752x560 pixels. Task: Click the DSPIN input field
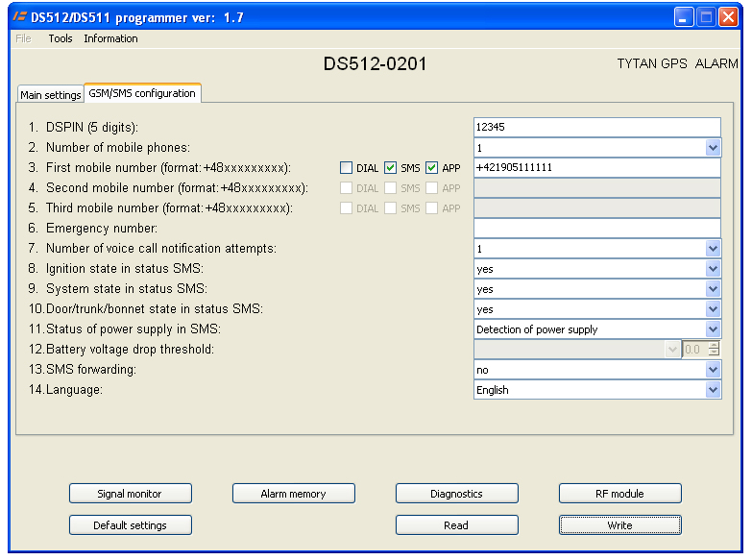coord(597,127)
